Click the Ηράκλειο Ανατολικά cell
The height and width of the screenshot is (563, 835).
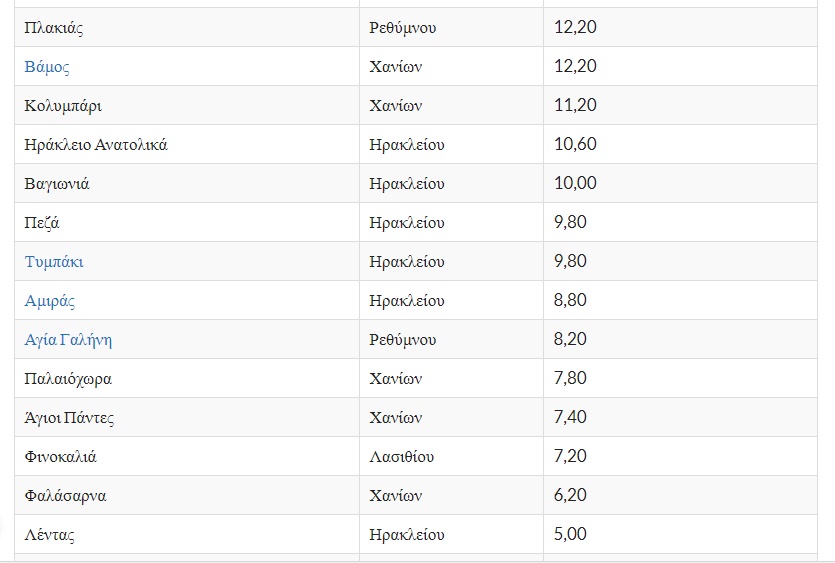click(x=96, y=145)
